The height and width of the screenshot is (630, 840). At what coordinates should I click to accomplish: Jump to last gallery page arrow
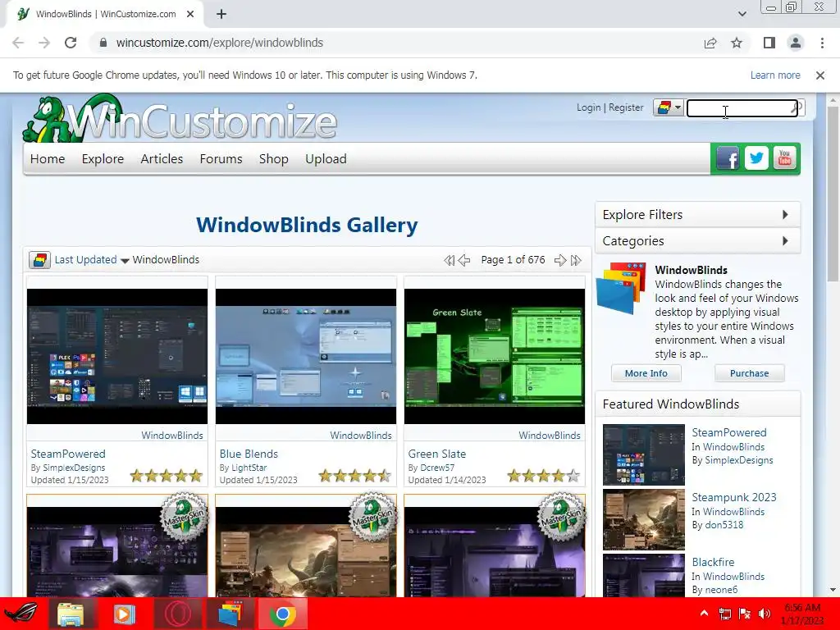pos(576,260)
